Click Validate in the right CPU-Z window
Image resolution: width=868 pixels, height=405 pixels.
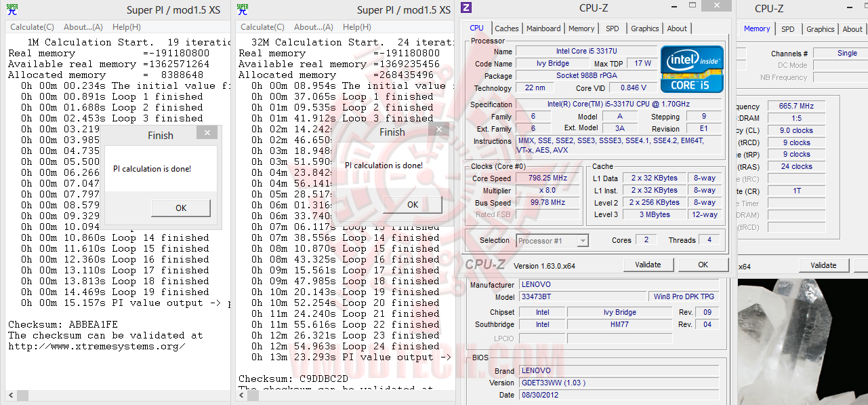[x=824, y=265]
